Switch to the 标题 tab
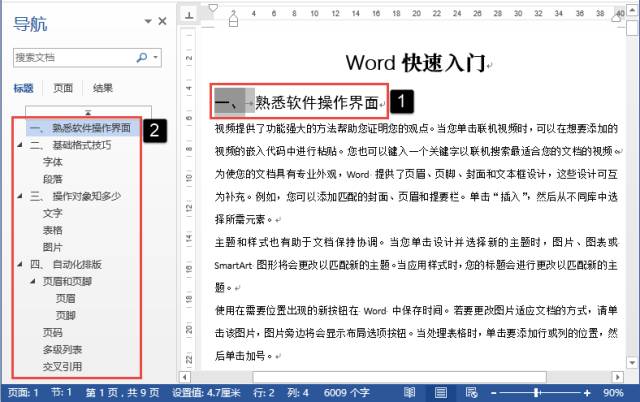This screenshot has height=402, width=640. click(x=23, y=88)
